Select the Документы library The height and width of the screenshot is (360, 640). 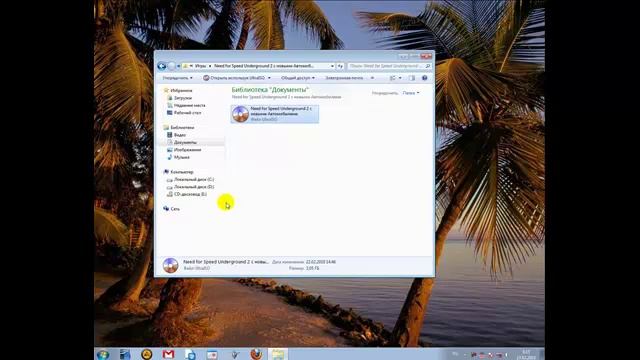pos(185,142)
